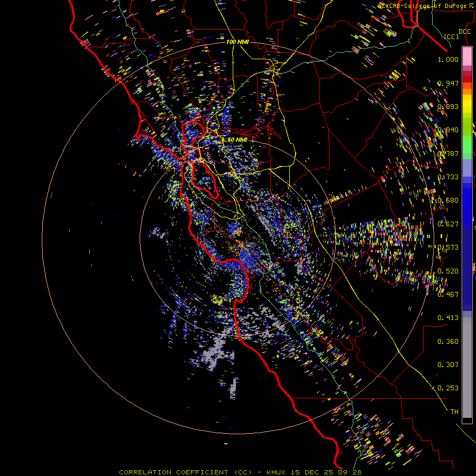The image size is (476, 476).
Task: Select the 0.947 scale label
Action: click(x=448, y=83)
